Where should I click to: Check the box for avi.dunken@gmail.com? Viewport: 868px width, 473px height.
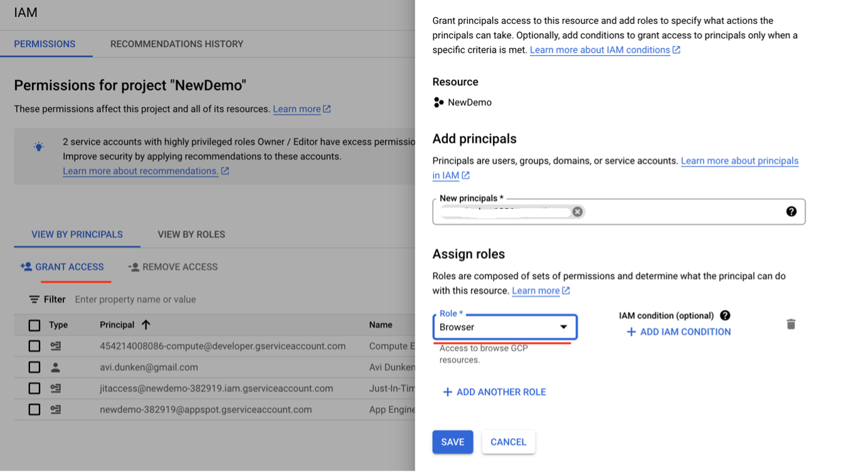pos(34,367)
